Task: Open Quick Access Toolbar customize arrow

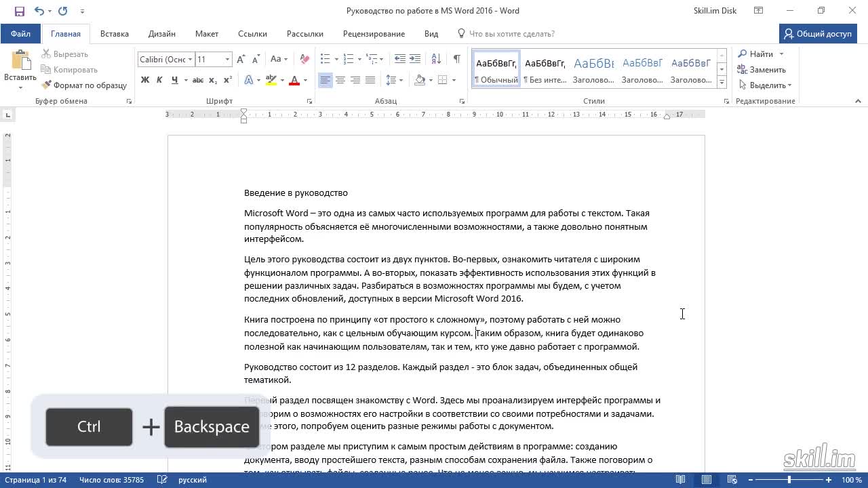Action: coord(82,11)
